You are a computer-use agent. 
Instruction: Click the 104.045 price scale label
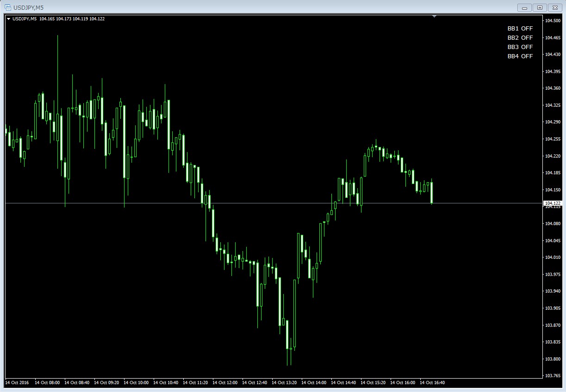pyautogui.click(x=553, y=241)
